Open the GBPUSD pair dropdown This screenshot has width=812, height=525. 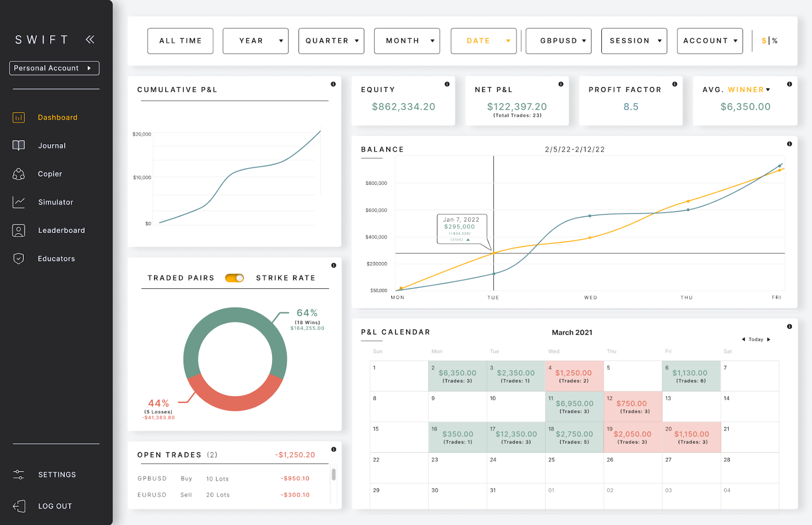559,41
